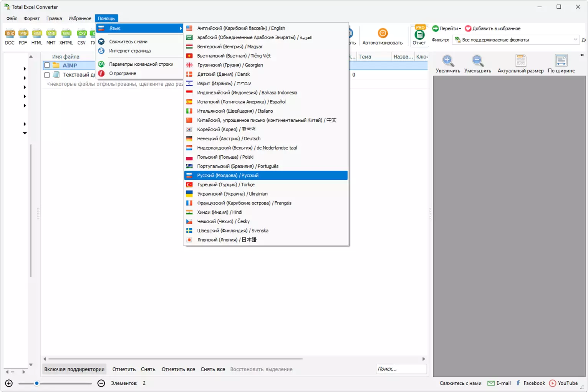The image size is (588, 392).
Task: Open the YouTube icon in status bar
Action: (552, 383)
